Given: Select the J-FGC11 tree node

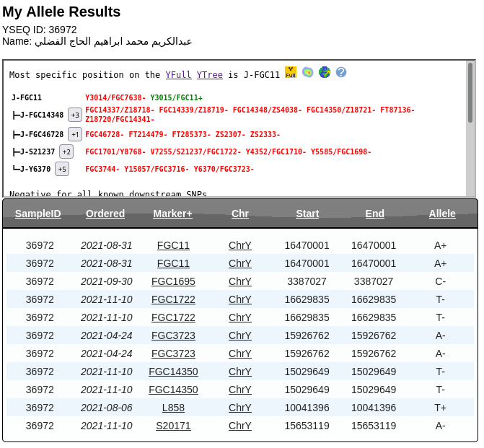Looking at the screenshot, I should click(x=27, y=99).
